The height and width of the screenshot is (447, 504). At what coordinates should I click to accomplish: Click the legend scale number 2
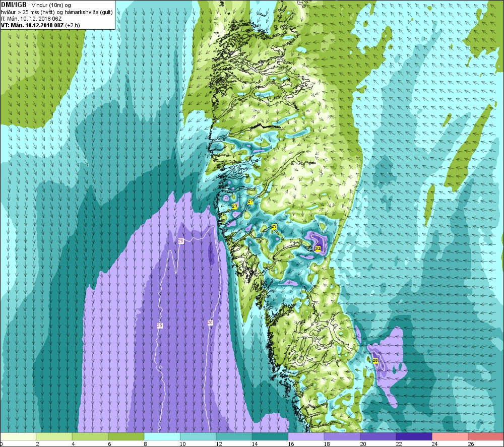coord(38,444)
